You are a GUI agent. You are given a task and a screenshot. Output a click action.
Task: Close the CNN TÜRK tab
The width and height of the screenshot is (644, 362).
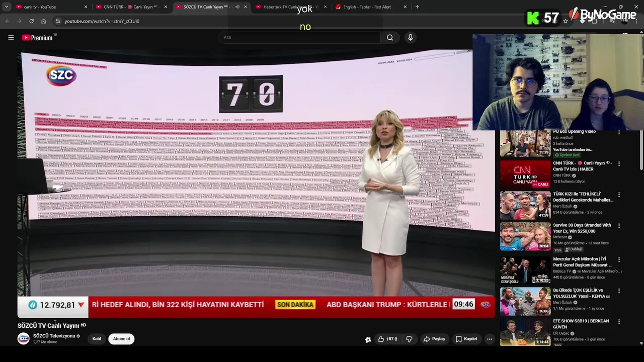(x=166, y=7)
